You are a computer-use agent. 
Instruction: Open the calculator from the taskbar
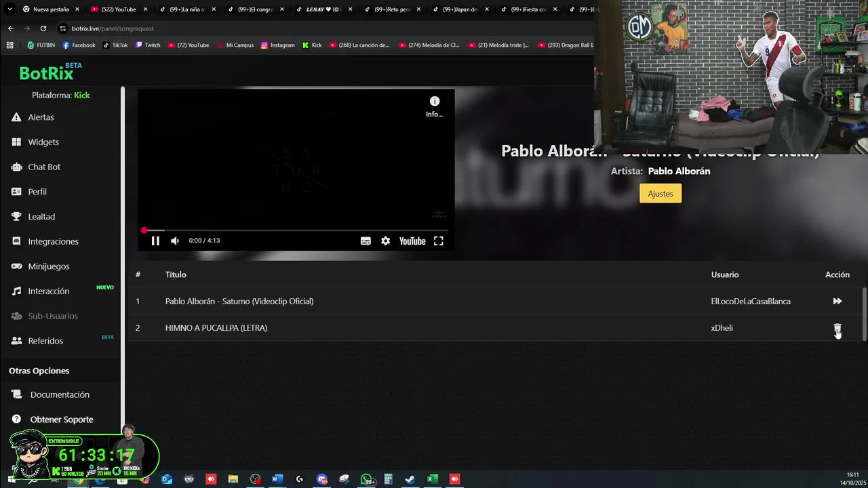[388, 479]
